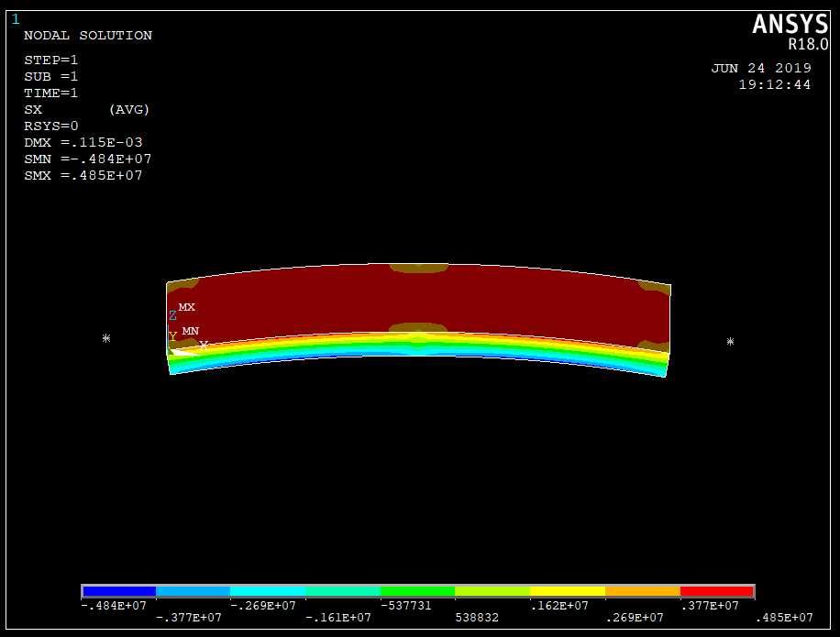The height and width of the screenshot is (637, 840).
Task: Click the right asterisk marker
Action: 730,342
